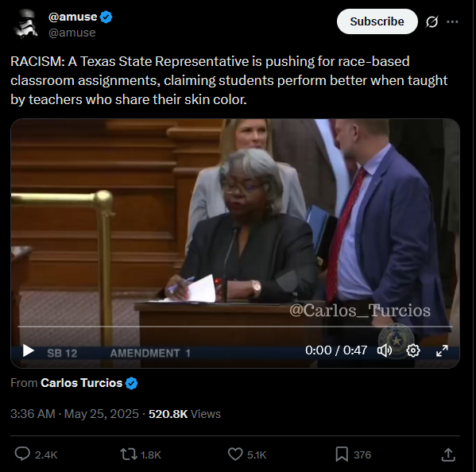Click the @amuse handle below the name

click(72, 33)
